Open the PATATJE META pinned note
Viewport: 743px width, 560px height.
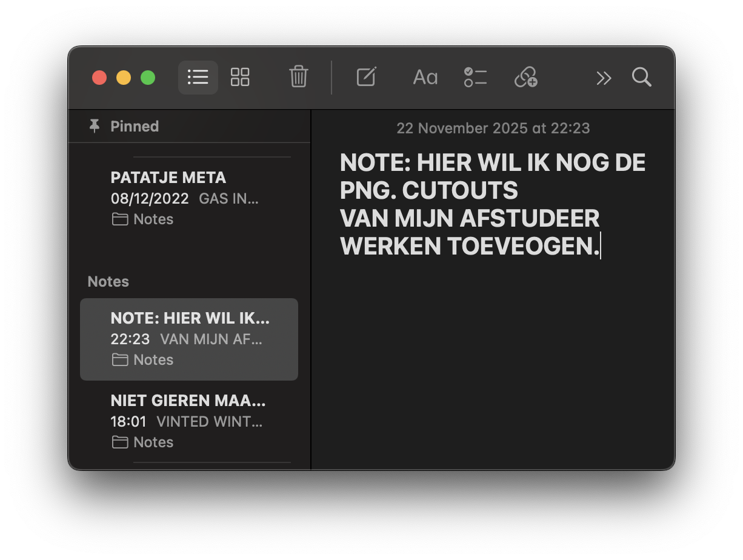click(x=189, y=198)
